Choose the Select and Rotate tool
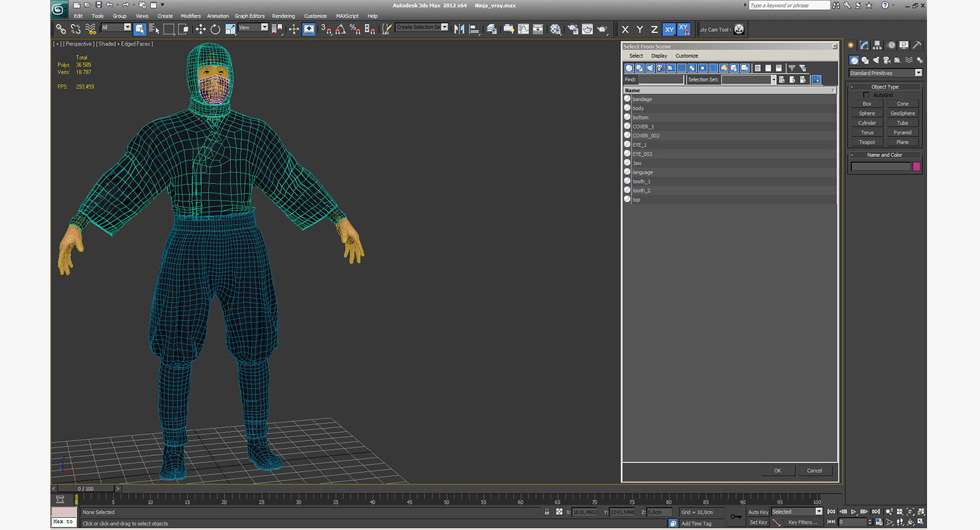This screenshot has width=980, height=530. point(215,29)
